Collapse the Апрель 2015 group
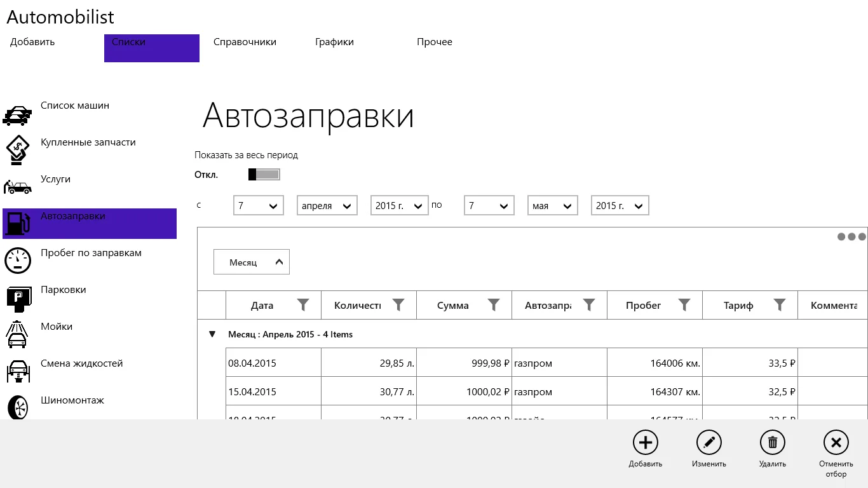 click(212, 334)
